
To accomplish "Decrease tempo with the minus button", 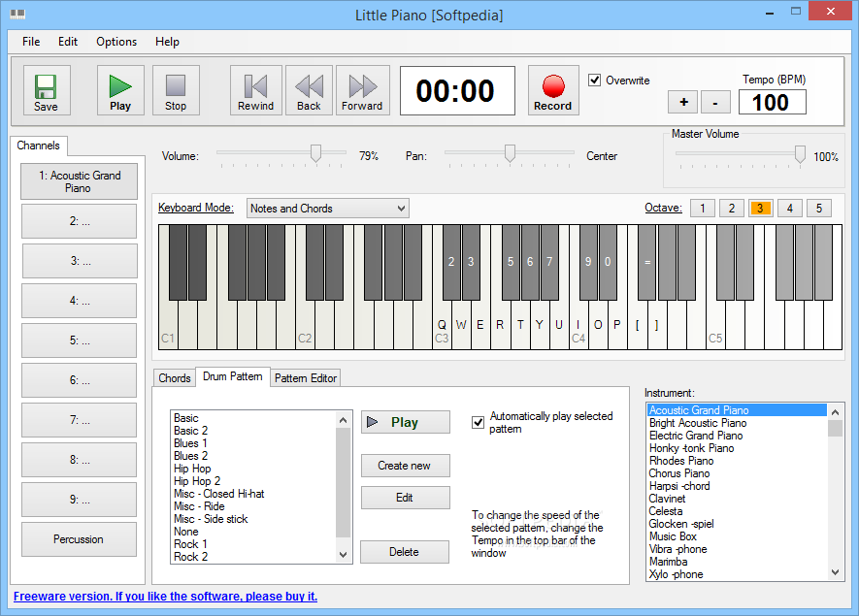I will 715,103.
